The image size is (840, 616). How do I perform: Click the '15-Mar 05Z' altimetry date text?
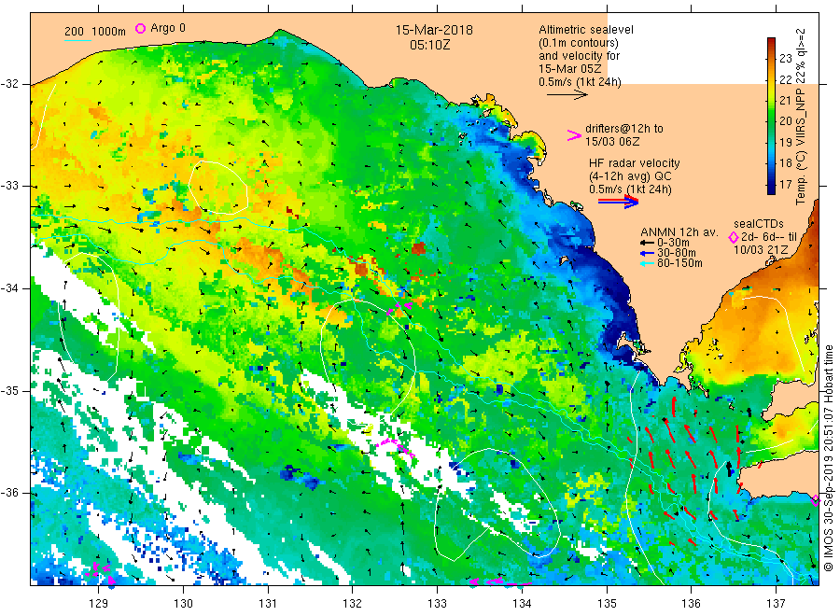pos(570,69)
